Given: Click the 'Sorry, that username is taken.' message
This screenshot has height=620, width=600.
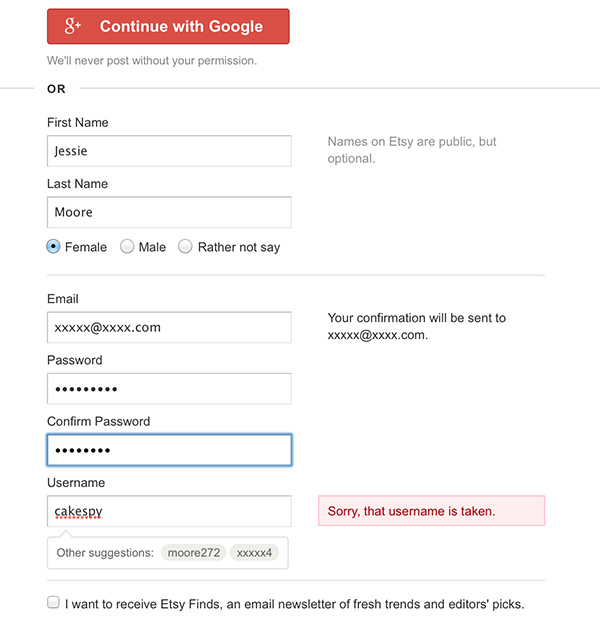Looking at the screenshot, I should pos(432,511).
